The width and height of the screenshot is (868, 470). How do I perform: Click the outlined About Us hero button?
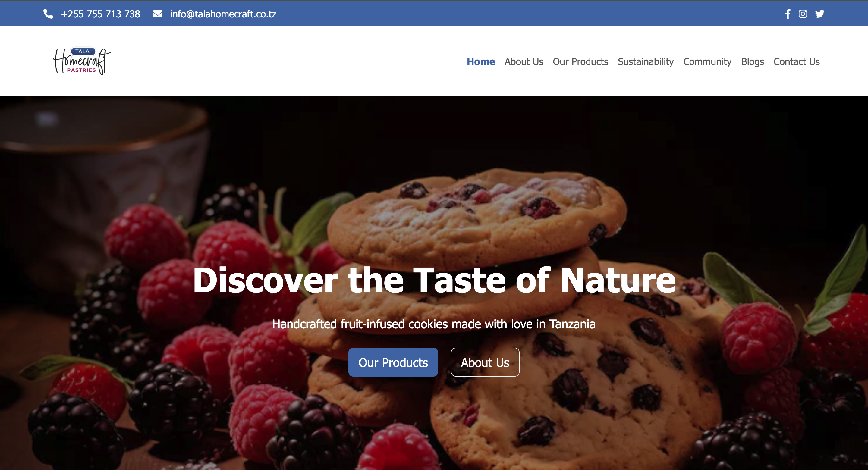[485, 362]
